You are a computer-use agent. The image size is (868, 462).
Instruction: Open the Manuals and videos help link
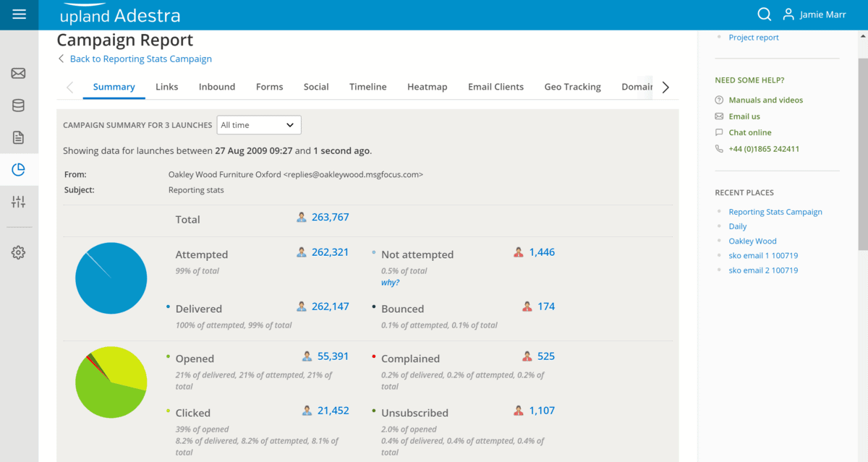[765, 100]
